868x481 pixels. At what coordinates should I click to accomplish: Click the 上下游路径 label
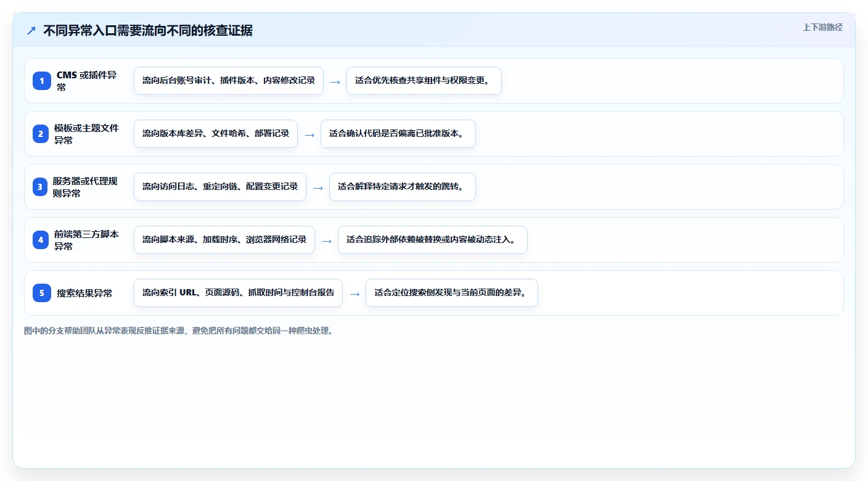pyautogui.click(x=822, y=27)
